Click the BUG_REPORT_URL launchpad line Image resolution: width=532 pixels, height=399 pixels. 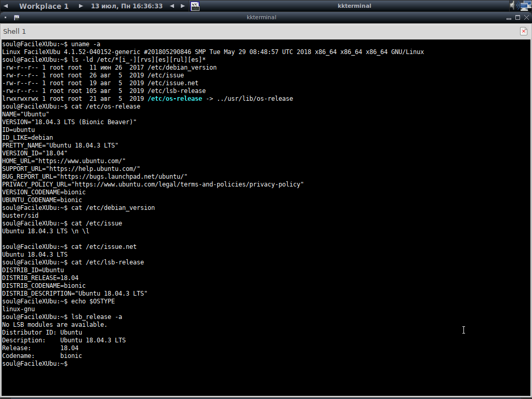point(95,177)
